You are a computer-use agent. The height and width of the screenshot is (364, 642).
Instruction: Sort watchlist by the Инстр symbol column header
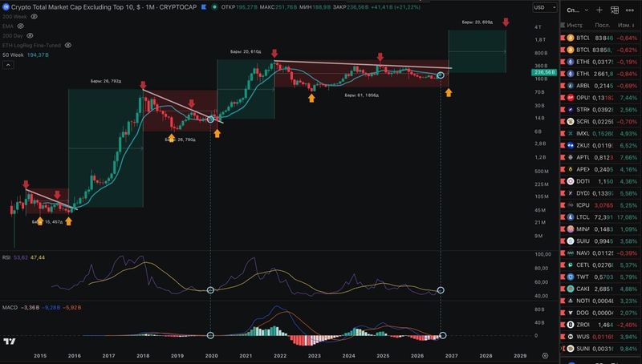pyautogui.click(x=575, y=26)
